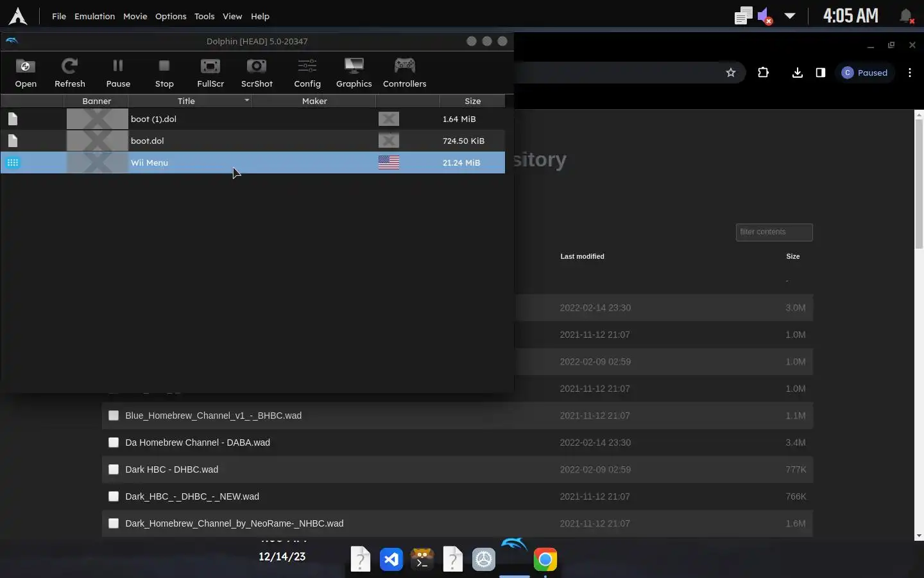Expand system tray dropdown arrow
924x578 pixels.
pos(790,16)
